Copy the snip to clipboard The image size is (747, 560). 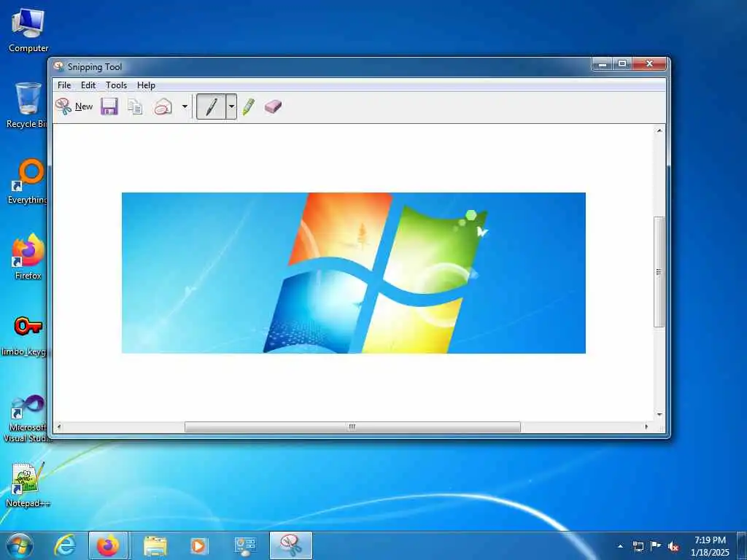click(x=135, y=106)
